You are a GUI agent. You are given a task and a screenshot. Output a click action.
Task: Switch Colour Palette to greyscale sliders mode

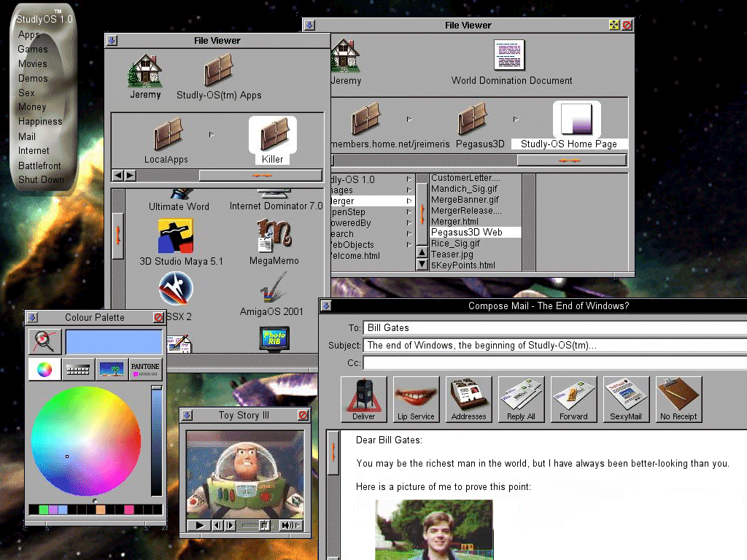[x=78, y=369]
